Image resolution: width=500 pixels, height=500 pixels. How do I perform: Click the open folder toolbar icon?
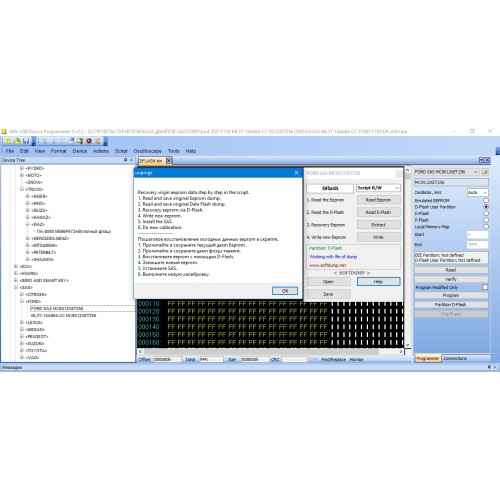pos(17,141)
